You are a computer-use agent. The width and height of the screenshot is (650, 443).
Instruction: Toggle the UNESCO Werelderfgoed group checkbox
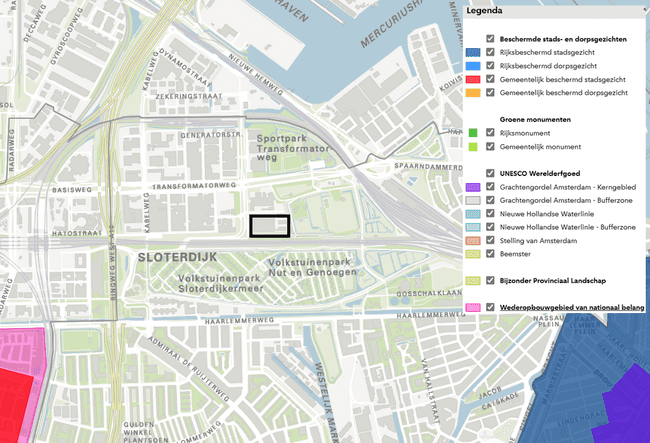coord(490,173)
